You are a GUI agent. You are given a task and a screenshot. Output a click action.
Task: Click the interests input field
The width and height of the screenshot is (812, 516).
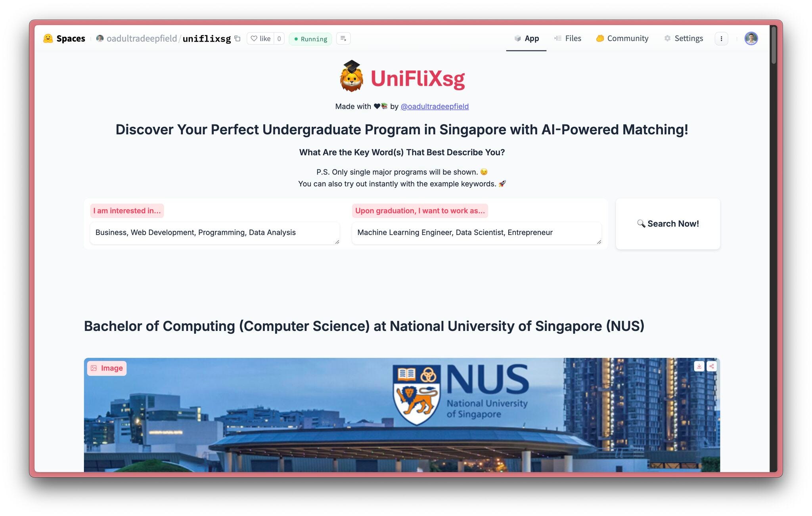pos(214,232)
